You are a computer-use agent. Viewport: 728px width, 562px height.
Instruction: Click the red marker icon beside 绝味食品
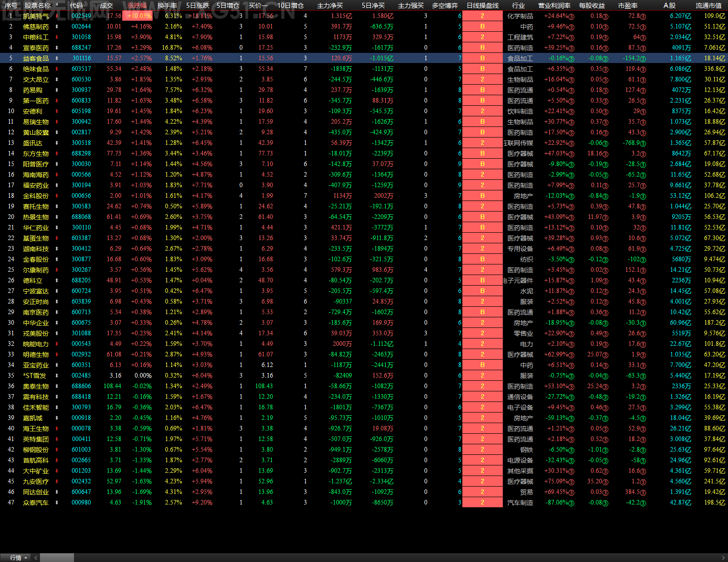tap(57, 69)
